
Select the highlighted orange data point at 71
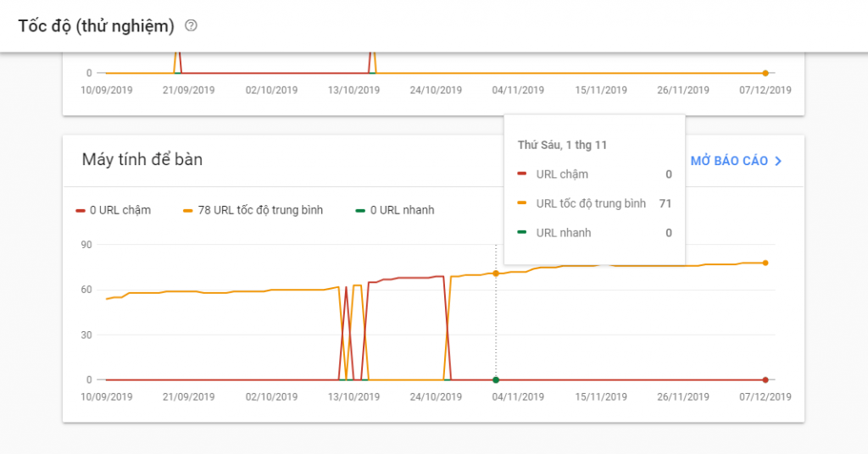tap(496, 274)
